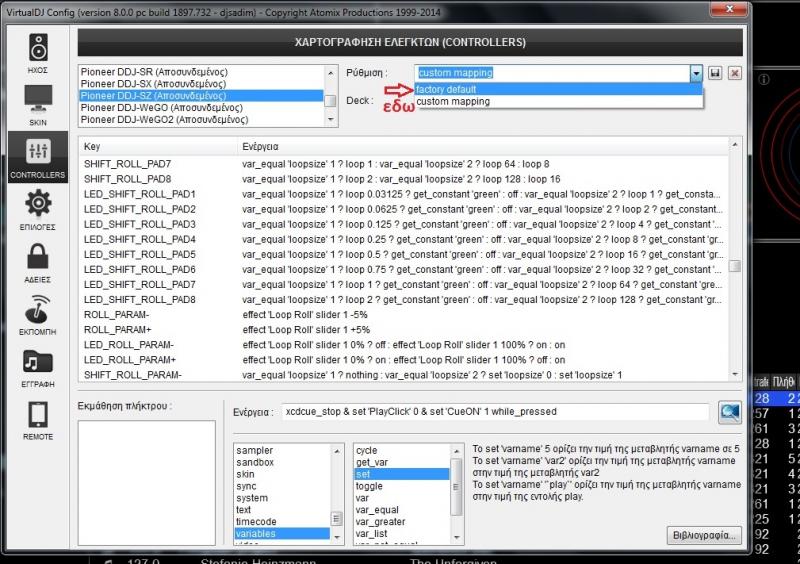Select LED_SHIFT_ROLL_PAD3 row
800x564 pixels.
[x=403, y=224]
